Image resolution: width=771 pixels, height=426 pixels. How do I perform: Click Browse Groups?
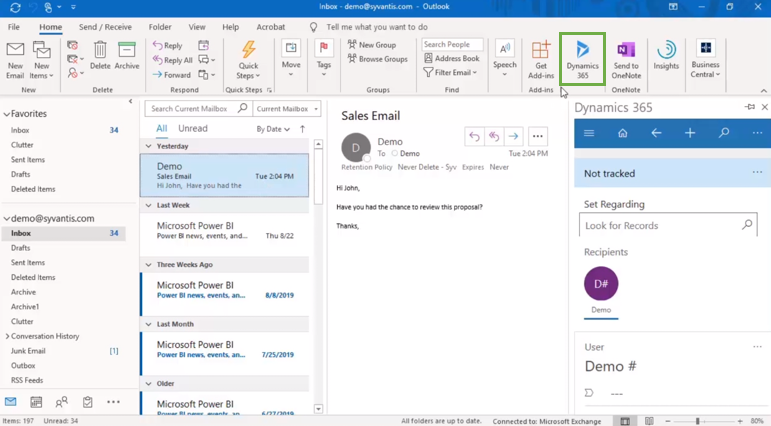coord(378,59)
